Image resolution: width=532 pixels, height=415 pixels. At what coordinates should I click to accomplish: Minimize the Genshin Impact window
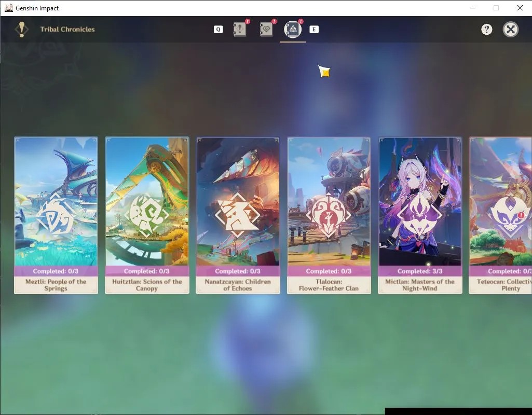pos(473,8)
